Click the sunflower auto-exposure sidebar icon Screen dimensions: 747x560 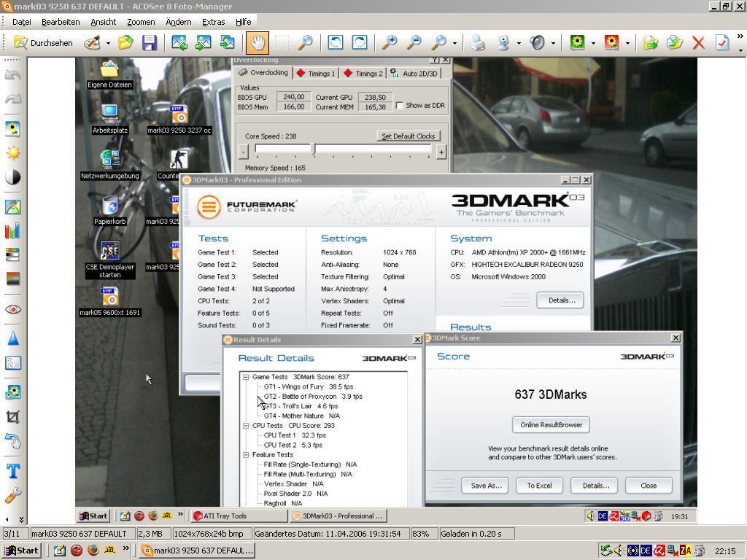[x=13, y=129]
